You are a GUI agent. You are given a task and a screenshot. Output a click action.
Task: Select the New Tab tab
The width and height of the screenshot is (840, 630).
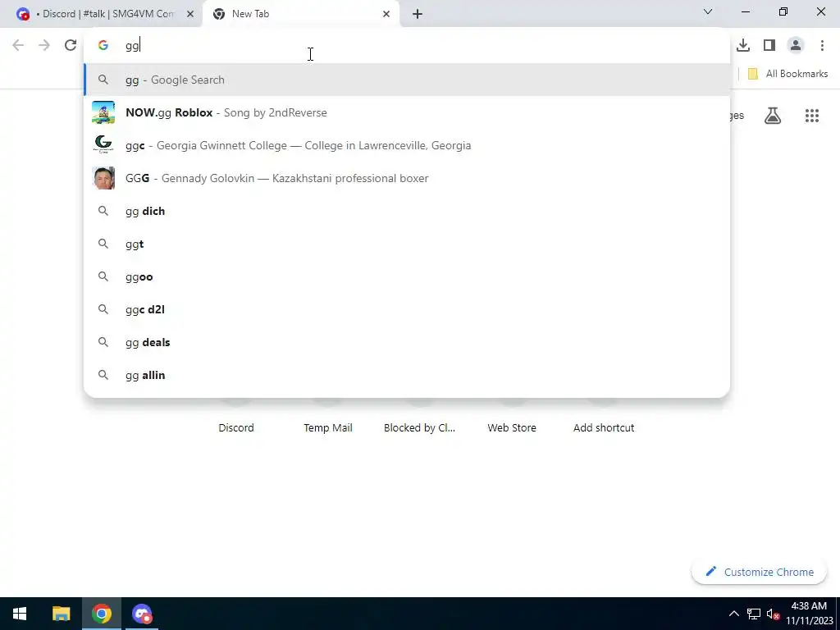tap(300, 14)
